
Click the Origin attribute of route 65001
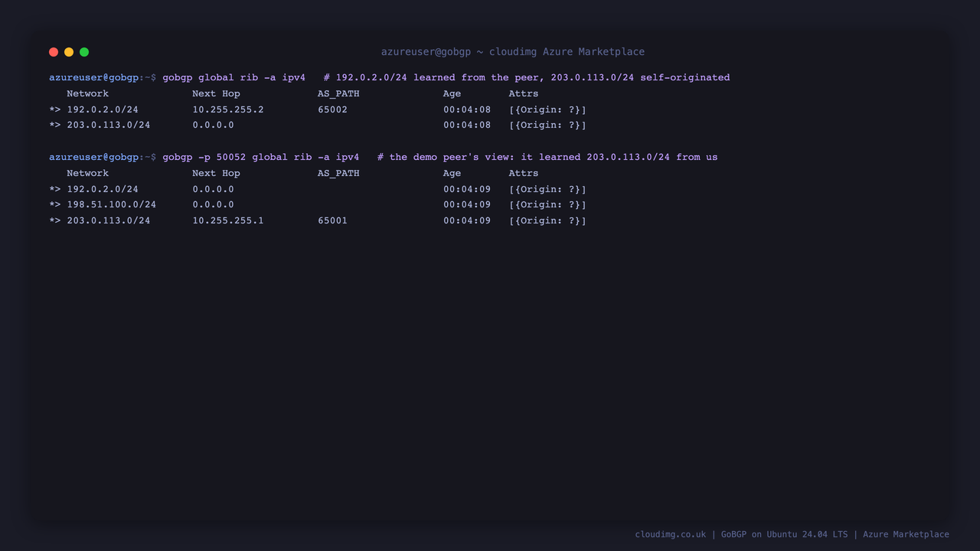[x=547, y=220]
